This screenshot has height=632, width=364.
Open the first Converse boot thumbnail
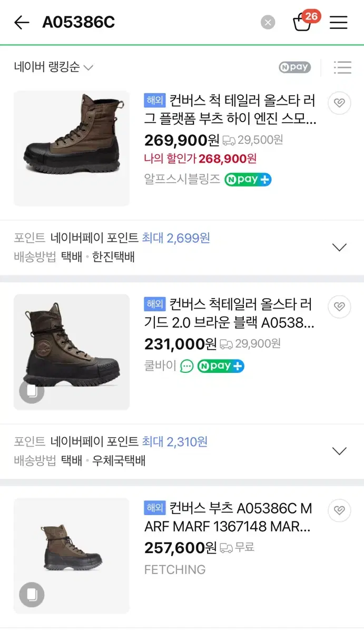pos(72,149)
